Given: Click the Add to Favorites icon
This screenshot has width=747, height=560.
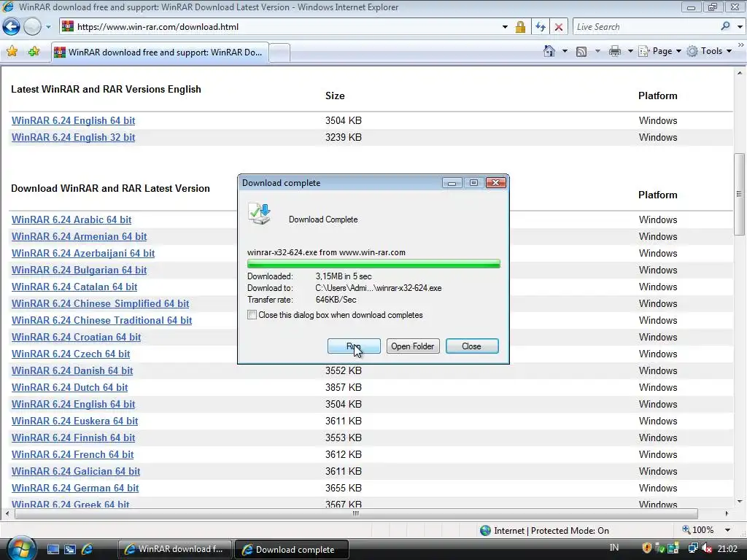Looking at the screenshot, I should [34, 51].
